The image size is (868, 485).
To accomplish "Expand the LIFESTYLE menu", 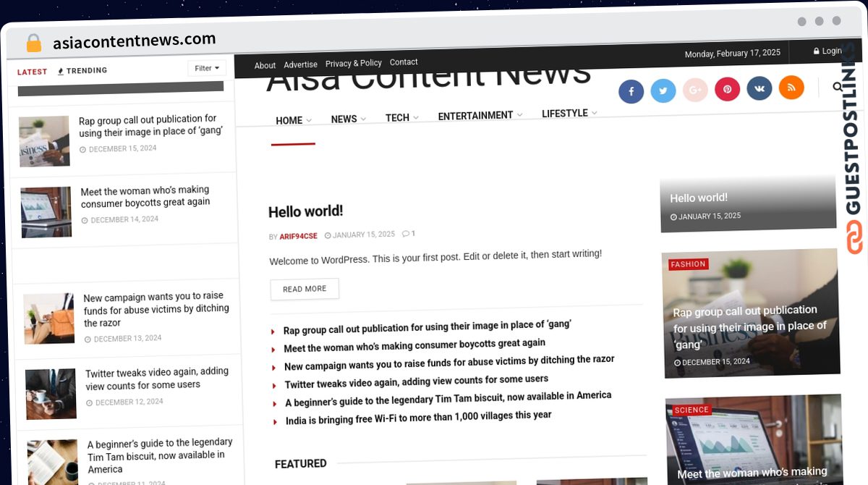I will point(570,114).
